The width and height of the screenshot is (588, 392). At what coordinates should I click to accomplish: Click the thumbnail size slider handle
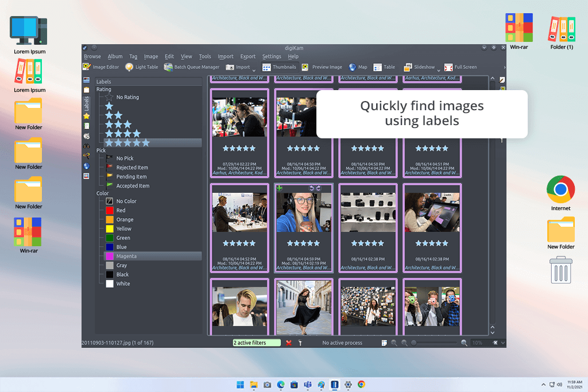coord(413,343)
